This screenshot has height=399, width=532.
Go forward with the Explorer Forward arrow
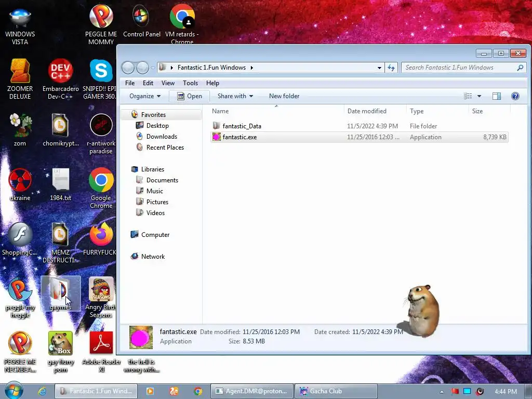[142, 68]
